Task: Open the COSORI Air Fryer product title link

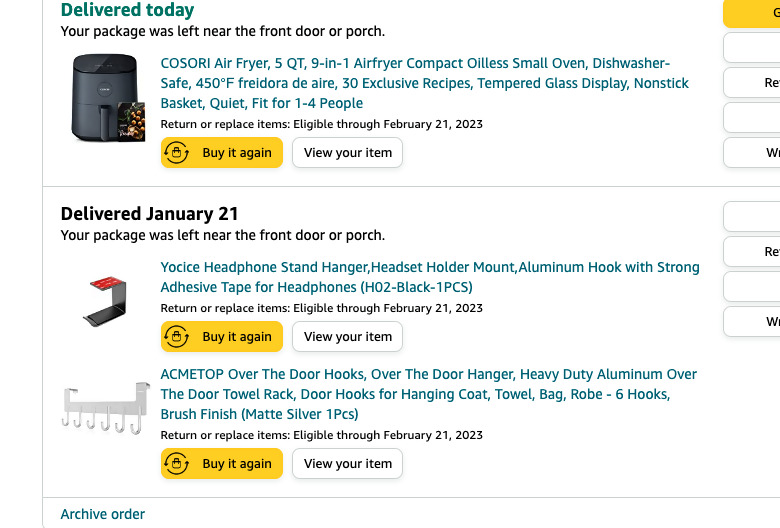Action: [x=424, y=83]
